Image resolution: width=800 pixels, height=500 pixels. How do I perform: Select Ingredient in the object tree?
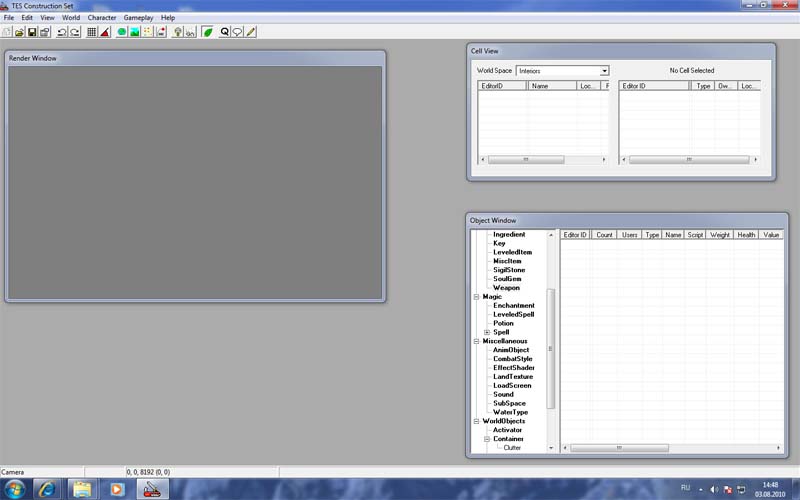pos(509,235)
